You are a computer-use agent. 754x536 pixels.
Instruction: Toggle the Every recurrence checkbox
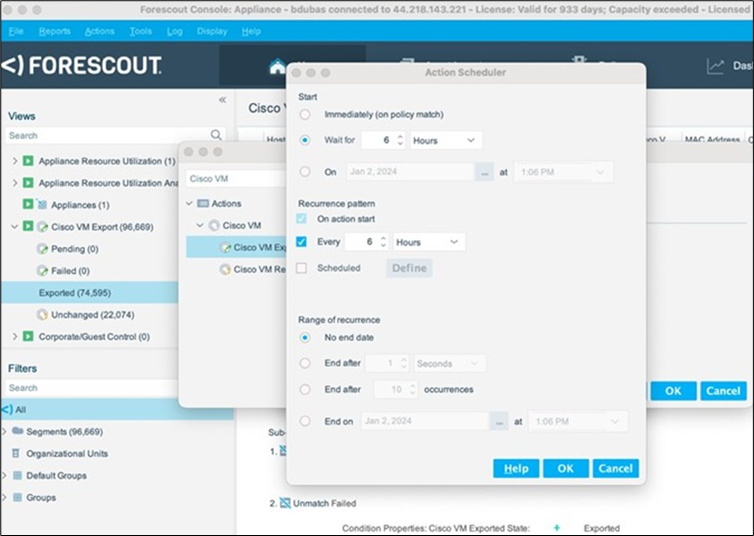pos(302,242)
